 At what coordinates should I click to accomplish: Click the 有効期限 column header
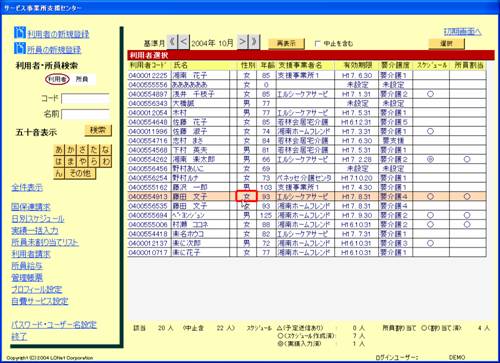pyautogui.click(x=358, y=65)
